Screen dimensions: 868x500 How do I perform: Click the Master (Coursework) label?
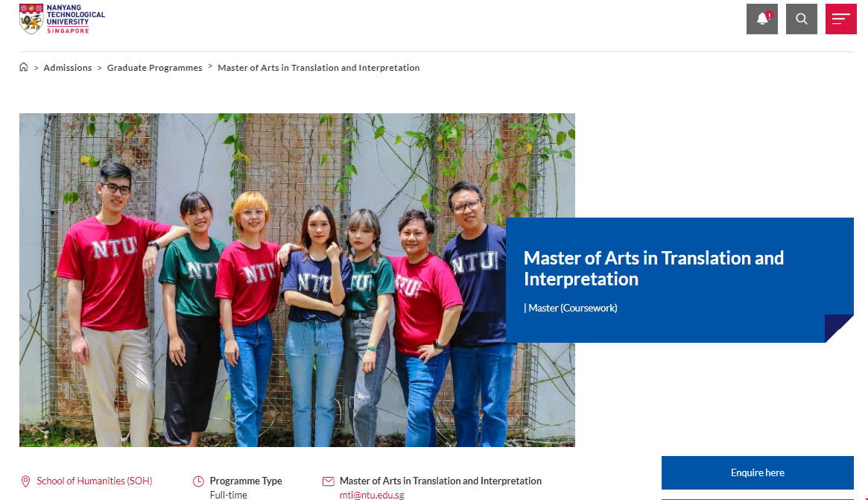(571, 308)
